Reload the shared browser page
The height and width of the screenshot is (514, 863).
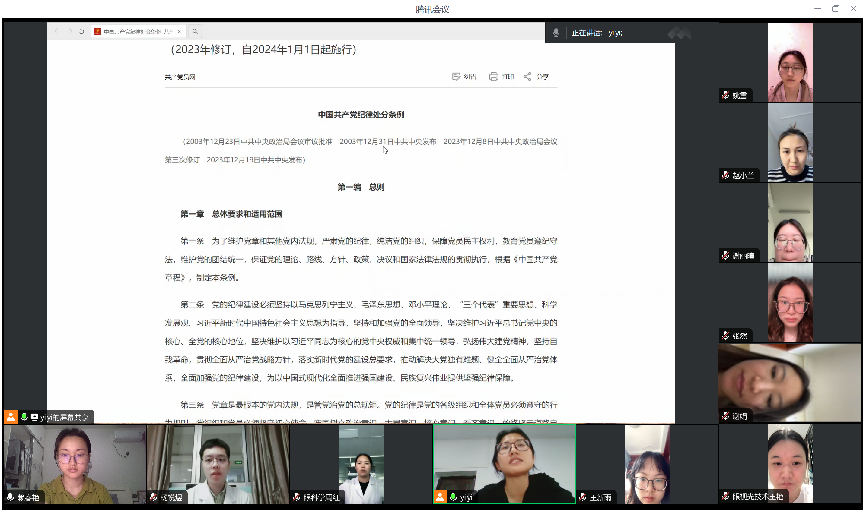point(81,31)
